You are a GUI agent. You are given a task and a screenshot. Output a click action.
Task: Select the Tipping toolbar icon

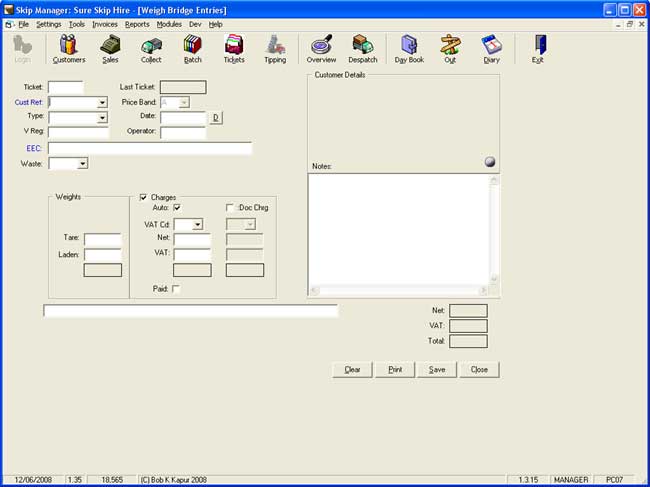click(x=275, y=49)
